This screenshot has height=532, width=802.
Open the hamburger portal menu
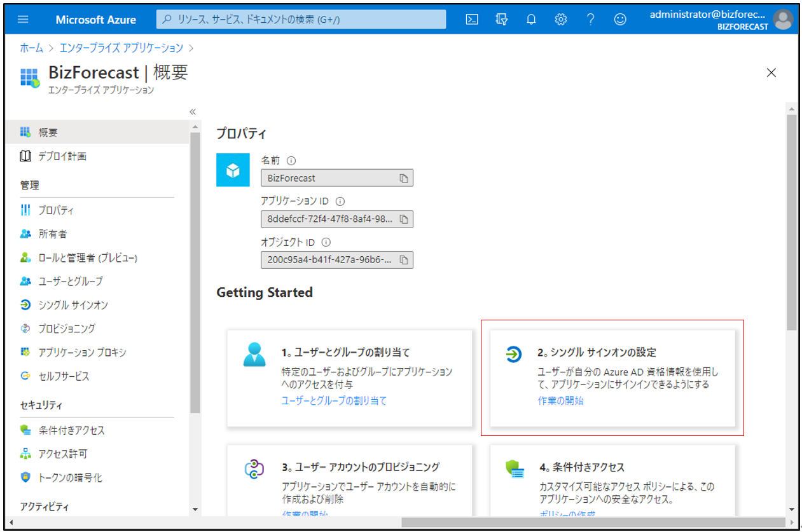point(23,19)
